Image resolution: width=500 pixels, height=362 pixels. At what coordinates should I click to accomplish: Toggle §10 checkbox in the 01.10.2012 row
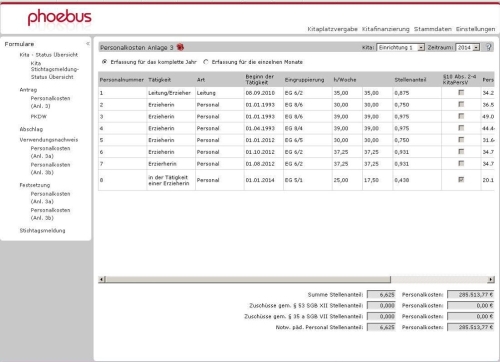[x=461, y=152]
